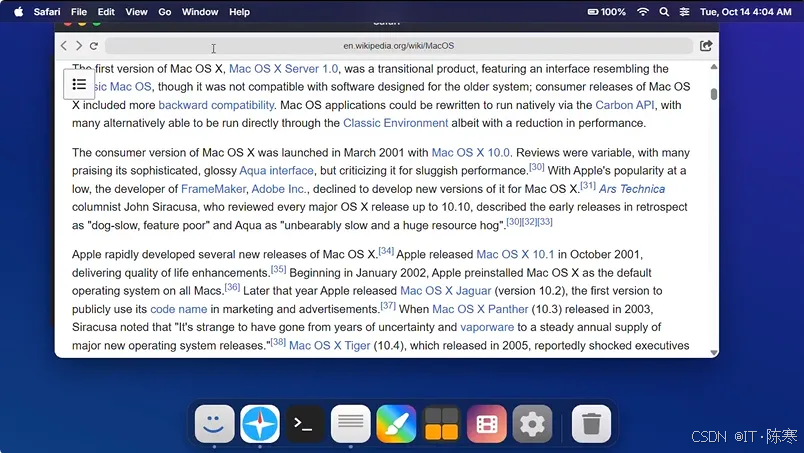Open the Classic Environment link

395,123
